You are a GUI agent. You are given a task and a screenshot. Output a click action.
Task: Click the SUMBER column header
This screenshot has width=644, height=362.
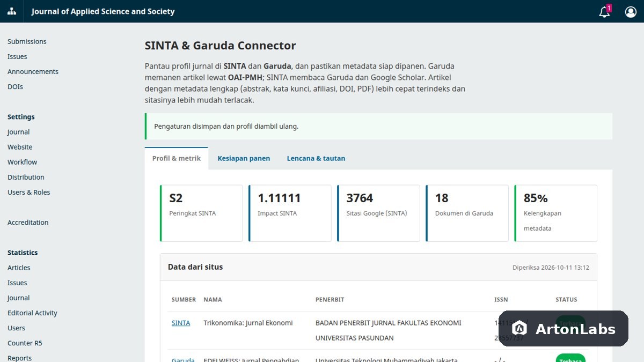(184, 299)
